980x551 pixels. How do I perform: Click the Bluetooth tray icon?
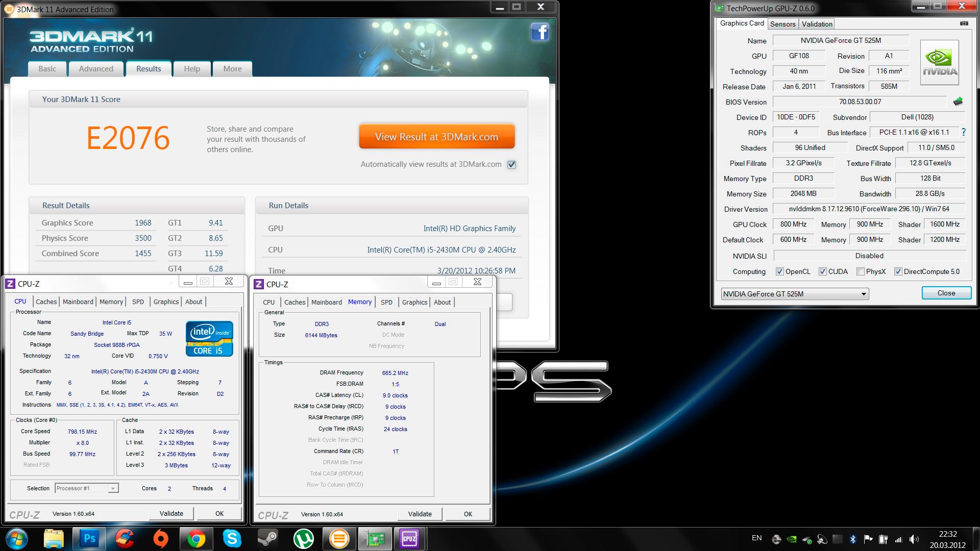pos(852,539)
